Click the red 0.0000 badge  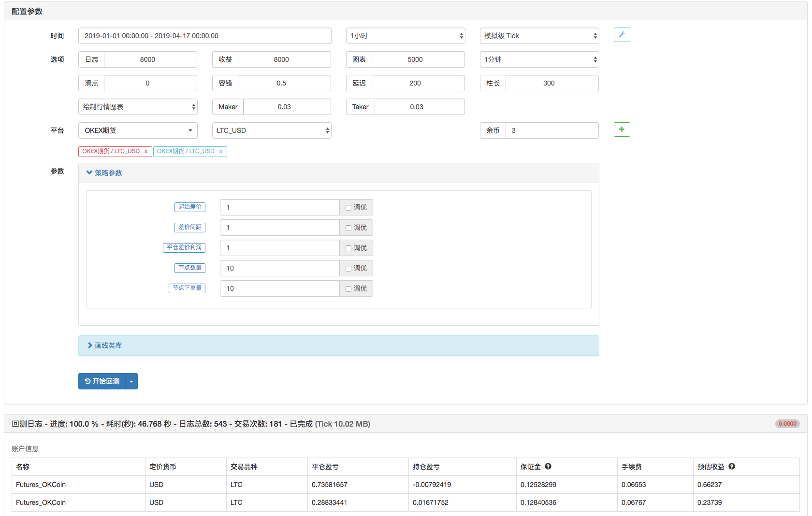click(787, 424)
